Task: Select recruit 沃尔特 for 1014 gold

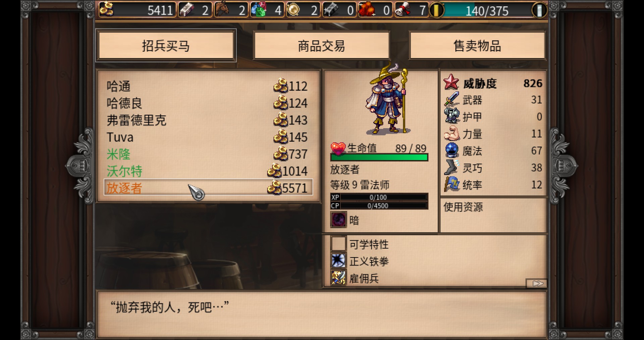Action: tap(208, 171)
